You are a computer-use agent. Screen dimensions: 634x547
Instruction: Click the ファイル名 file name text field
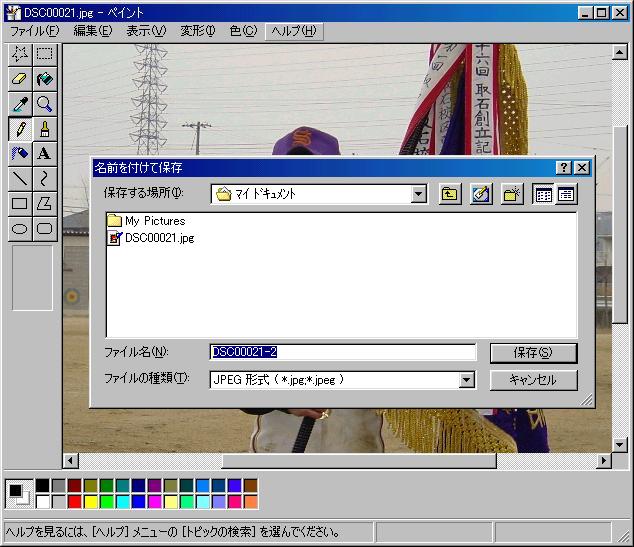(x=342, y=352)
